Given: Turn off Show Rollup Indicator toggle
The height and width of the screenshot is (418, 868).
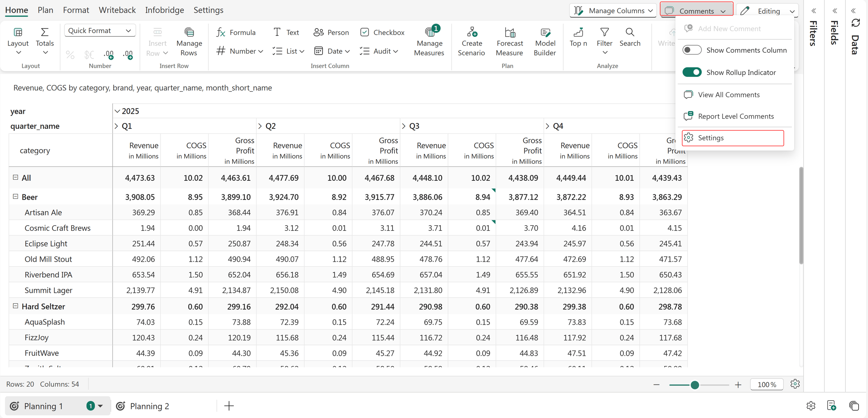Looking at the screenshot, I should point(692,72).
